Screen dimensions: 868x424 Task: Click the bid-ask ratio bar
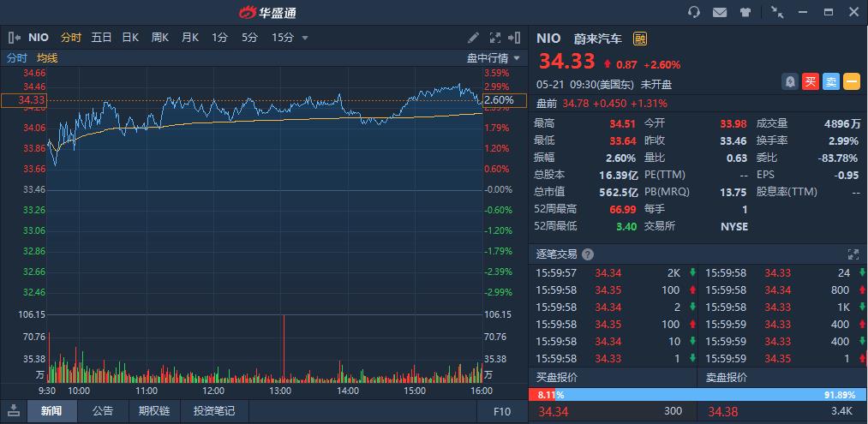(697, 395)
